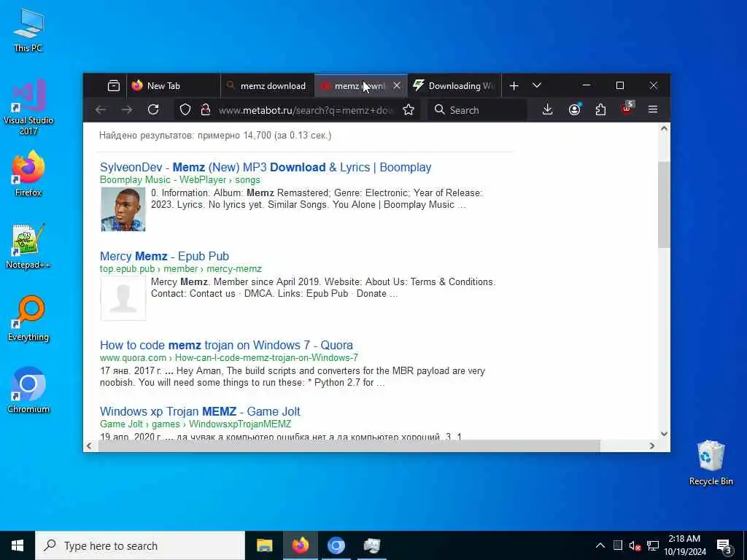The height and width of the screenshot is (560, 747).
Task: Click vertical scrollbar down arrow
Action: point(664,434)
